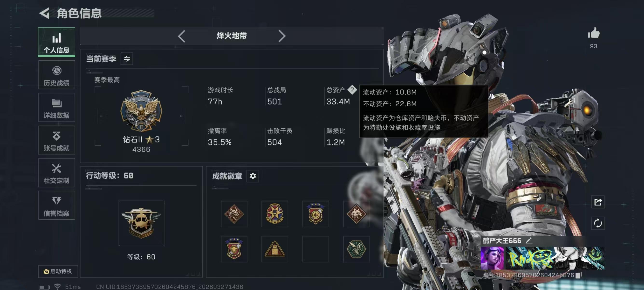Viewport: 644px width, 290px height.
Task: Switch to previous game mode with left chevron
Action: click(182, 36)
